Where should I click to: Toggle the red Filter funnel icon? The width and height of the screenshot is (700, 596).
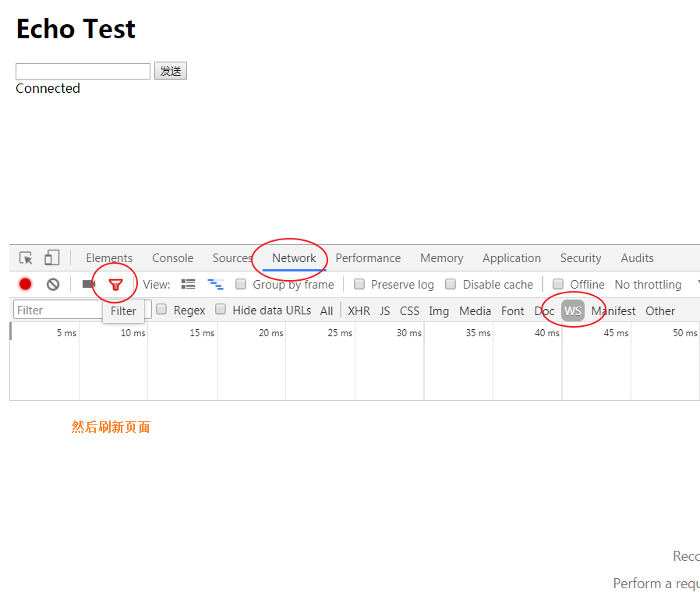(115, 285)
